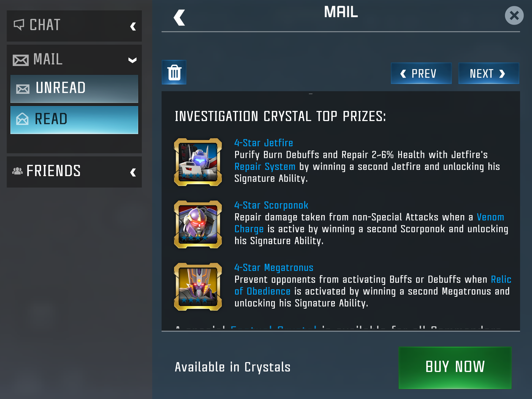Go to next mail with NEXT

(489, 73)
